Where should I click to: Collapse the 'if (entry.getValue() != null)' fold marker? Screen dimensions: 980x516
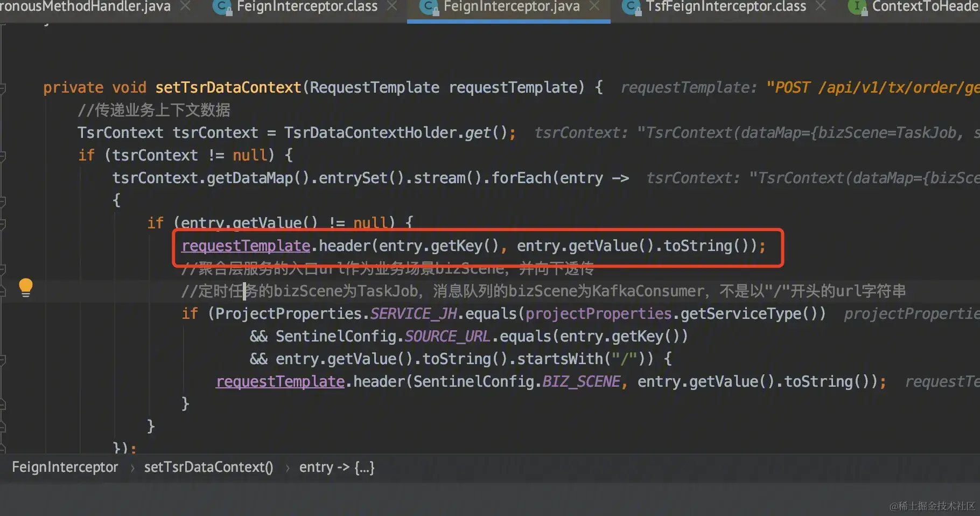(x=2, y=224)
